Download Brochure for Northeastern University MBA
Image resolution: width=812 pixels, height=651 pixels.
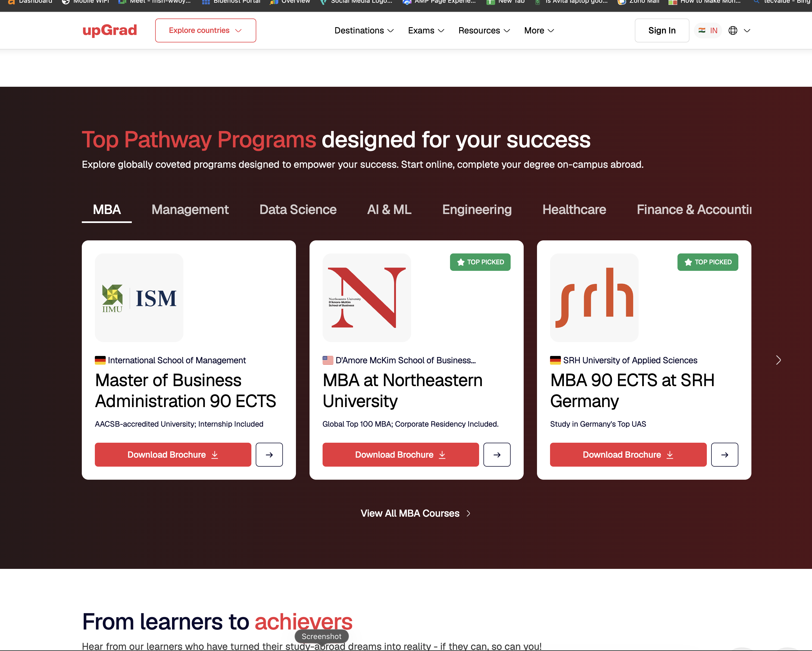[400, 455]
